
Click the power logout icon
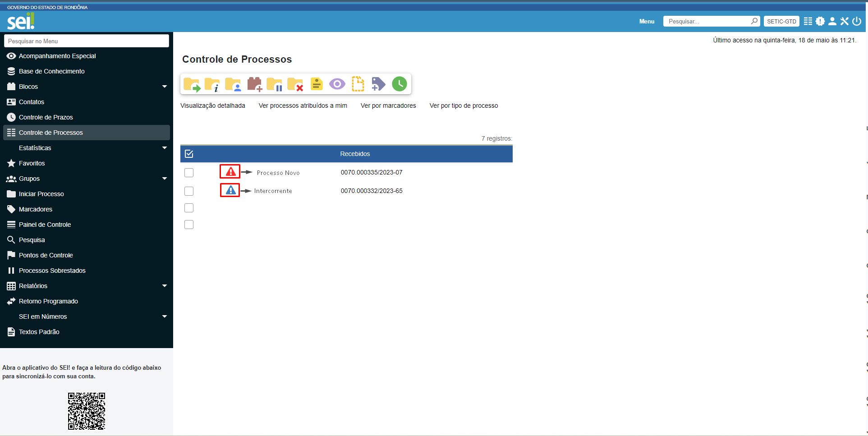tap(857, 21)
